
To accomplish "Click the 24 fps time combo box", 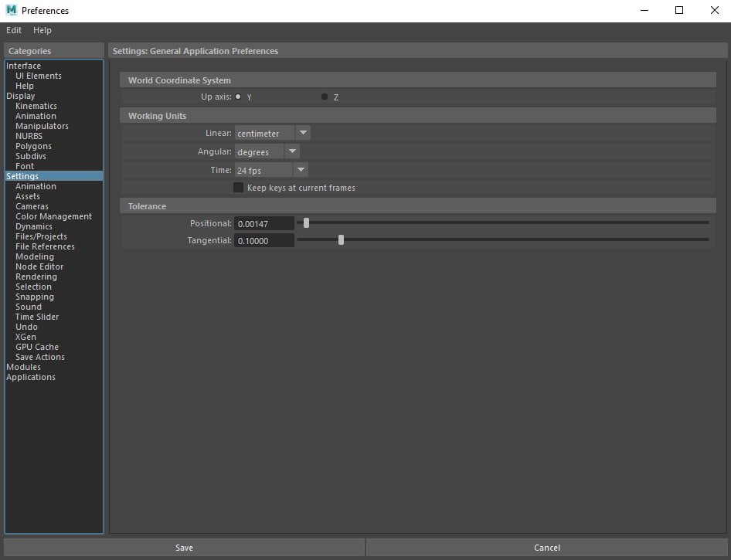I will coord(271,170).
